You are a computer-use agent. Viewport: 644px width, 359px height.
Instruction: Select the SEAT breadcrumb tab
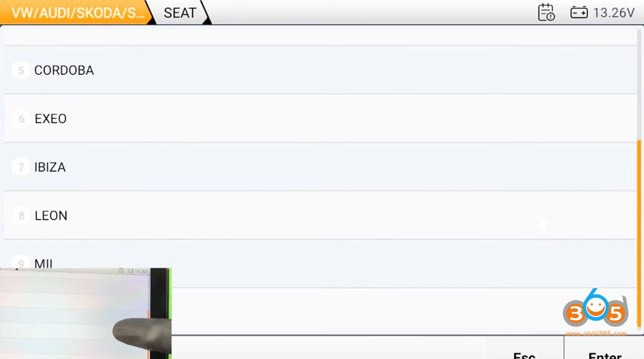180,12
